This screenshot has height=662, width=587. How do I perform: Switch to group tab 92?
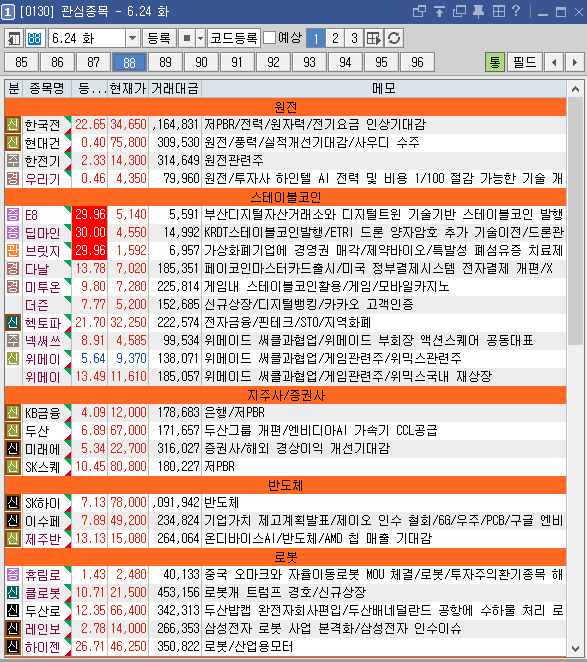[273, 62]
